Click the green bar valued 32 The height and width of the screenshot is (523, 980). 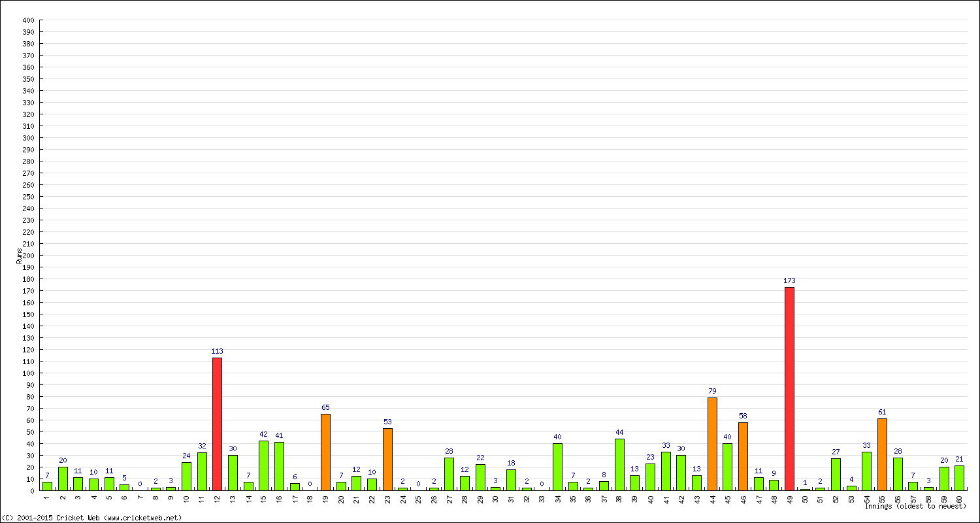(x=202, y=471)
